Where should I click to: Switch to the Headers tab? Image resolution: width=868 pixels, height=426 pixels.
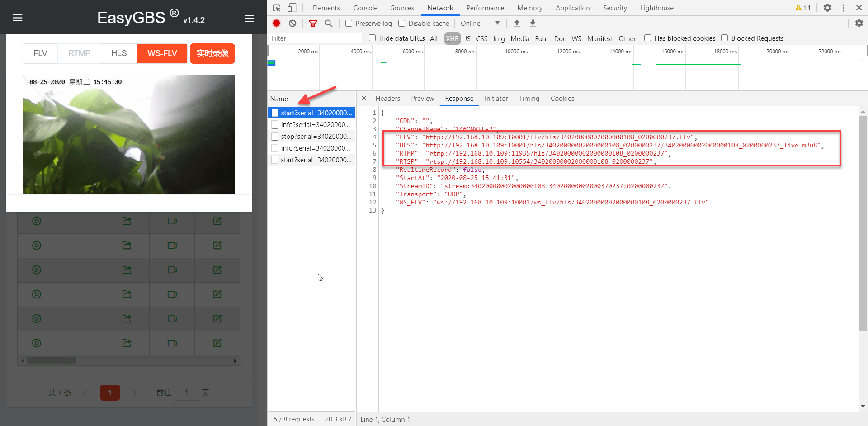[387, 99]
